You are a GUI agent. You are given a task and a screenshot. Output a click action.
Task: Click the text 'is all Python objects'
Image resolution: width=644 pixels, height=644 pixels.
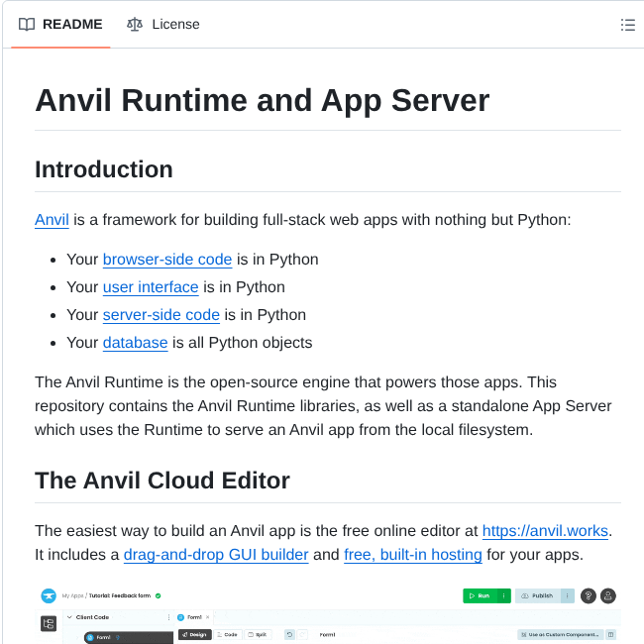tap(243, 343)
